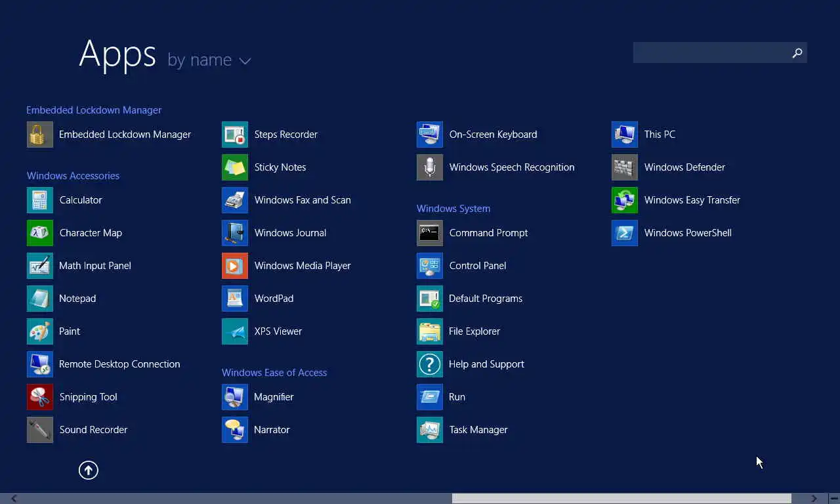840x504 pixels.
Task: Click the up arrow to return to Start
Action: 89,470
